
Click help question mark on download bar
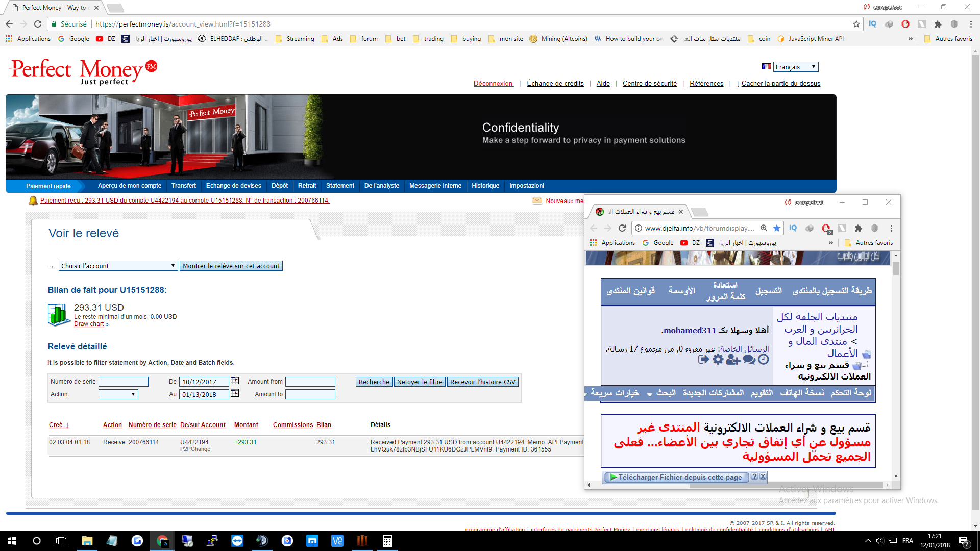(754, 477)
